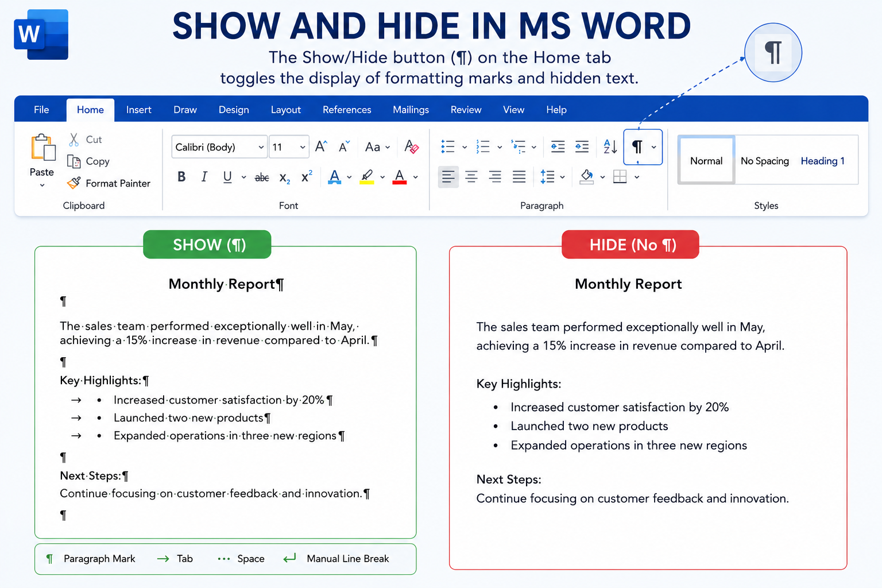
Task: Click the large circled pilcrow icon
Action: (773, 52)
